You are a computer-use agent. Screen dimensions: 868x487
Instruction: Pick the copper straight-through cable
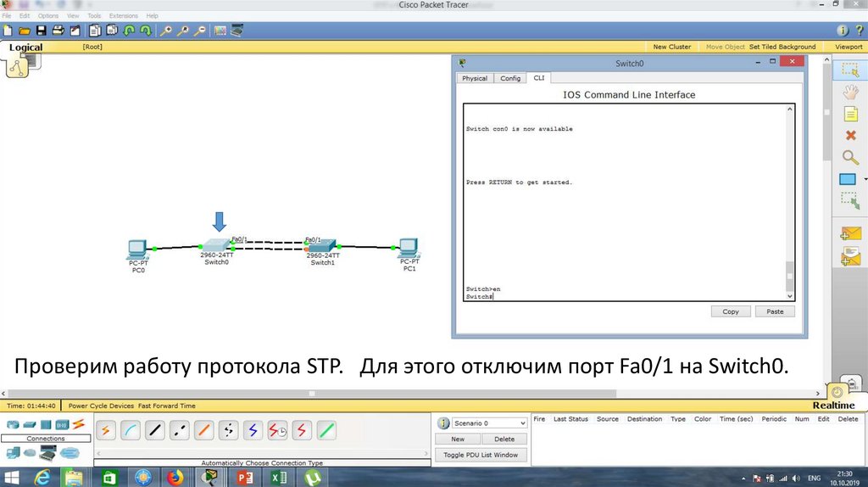pos(155,430)
